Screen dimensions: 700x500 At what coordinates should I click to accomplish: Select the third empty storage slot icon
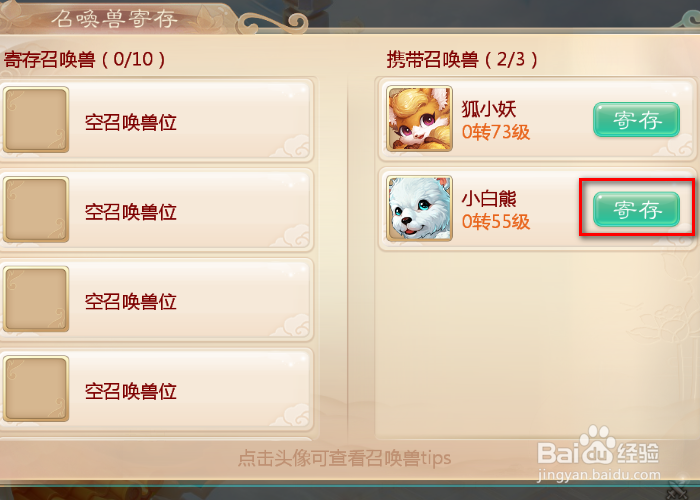coord(36,299)
